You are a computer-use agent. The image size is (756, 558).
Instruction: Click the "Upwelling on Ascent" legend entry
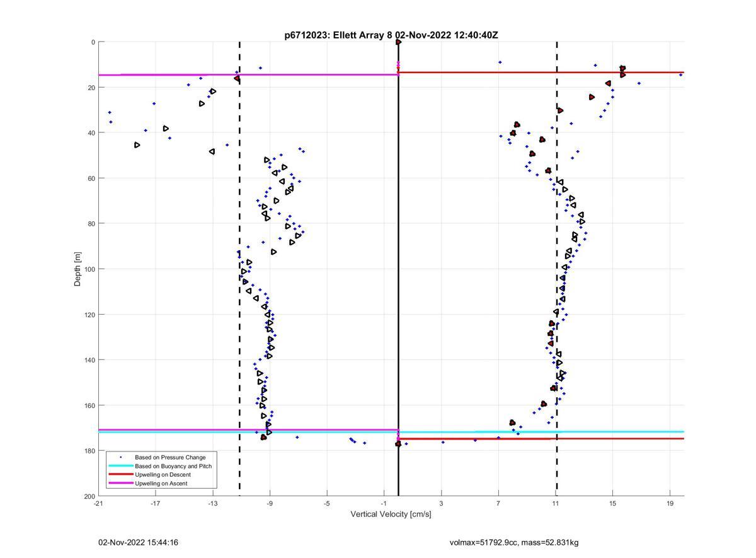click(x=161, y=484)
